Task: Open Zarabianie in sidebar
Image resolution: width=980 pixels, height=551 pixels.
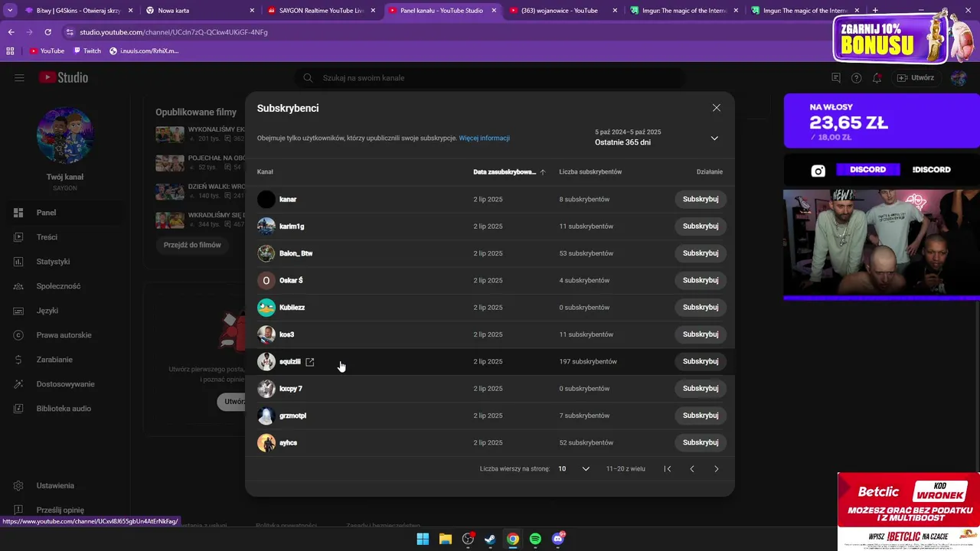Action: [65, 360]
